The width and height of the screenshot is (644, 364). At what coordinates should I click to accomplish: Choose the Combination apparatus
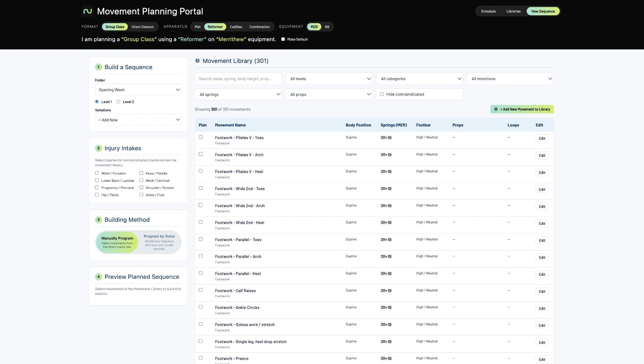pos(259,27)
